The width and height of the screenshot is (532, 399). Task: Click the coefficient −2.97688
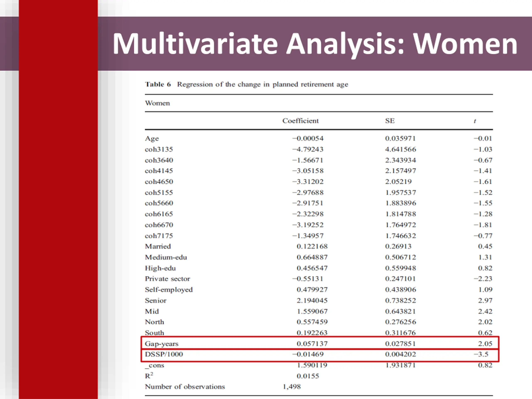coord(308,192)
